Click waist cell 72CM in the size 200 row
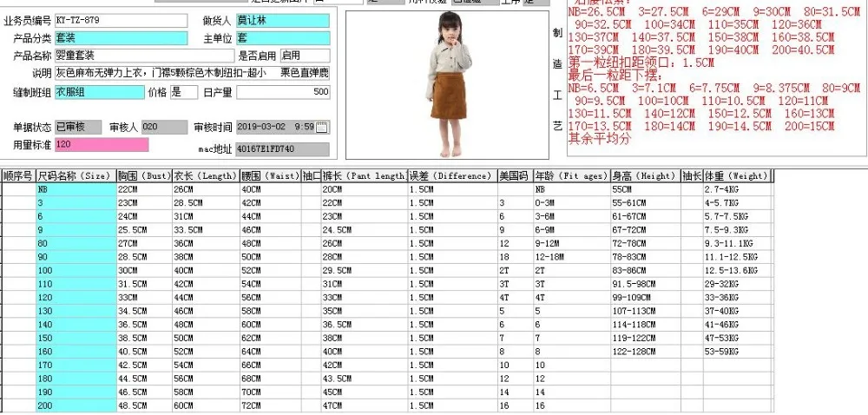This screenshot has width=868, height=415. (x=270, y=405)
